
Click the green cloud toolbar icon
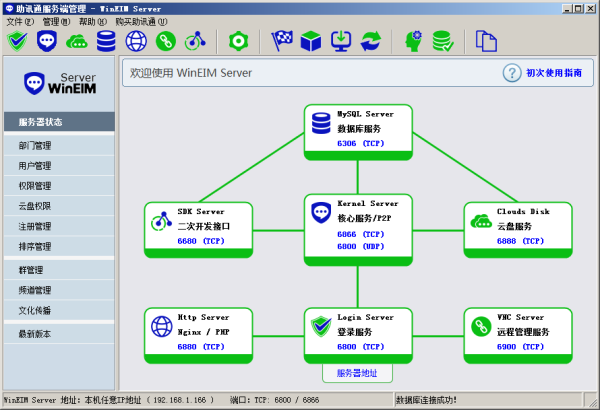[x=76, y=41]
